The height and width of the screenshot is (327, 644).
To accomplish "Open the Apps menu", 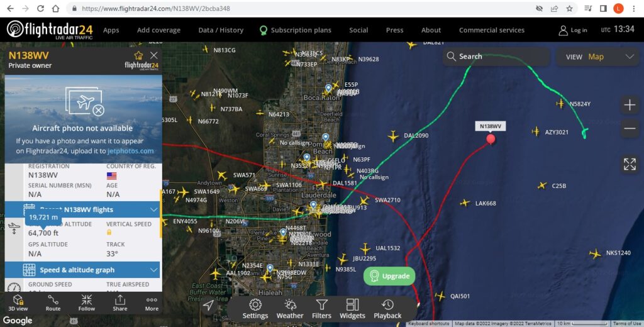I will click(111, 30).
